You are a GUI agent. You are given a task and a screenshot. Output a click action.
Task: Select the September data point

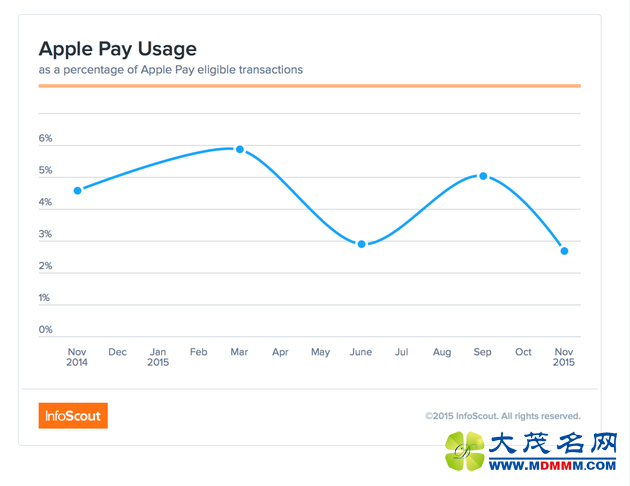click(483, 176)
